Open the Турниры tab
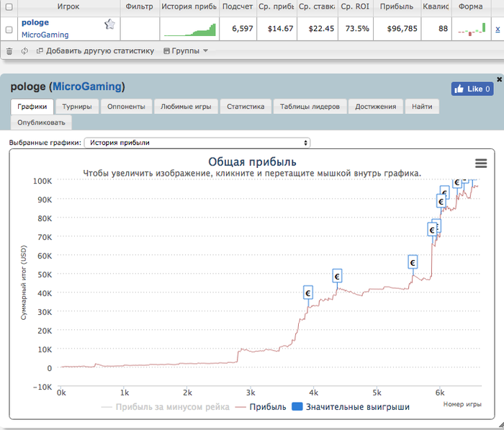 pos(77,107)
